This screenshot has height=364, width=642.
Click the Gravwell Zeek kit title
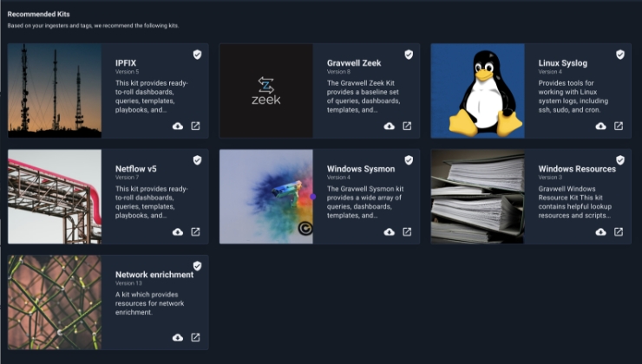pyautogui.click(x=354, y=63)
